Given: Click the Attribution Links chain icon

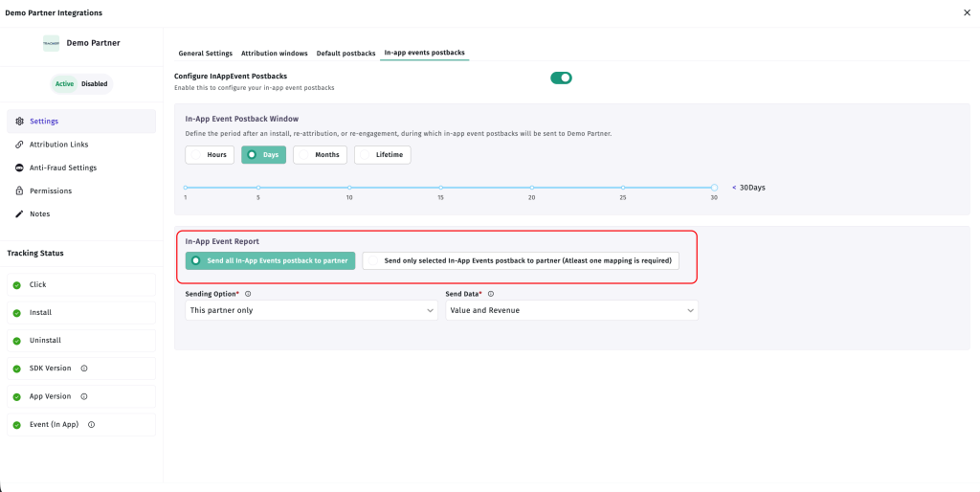Looking at the screenshot, I should pyautogui.click(x=19, y=145).
